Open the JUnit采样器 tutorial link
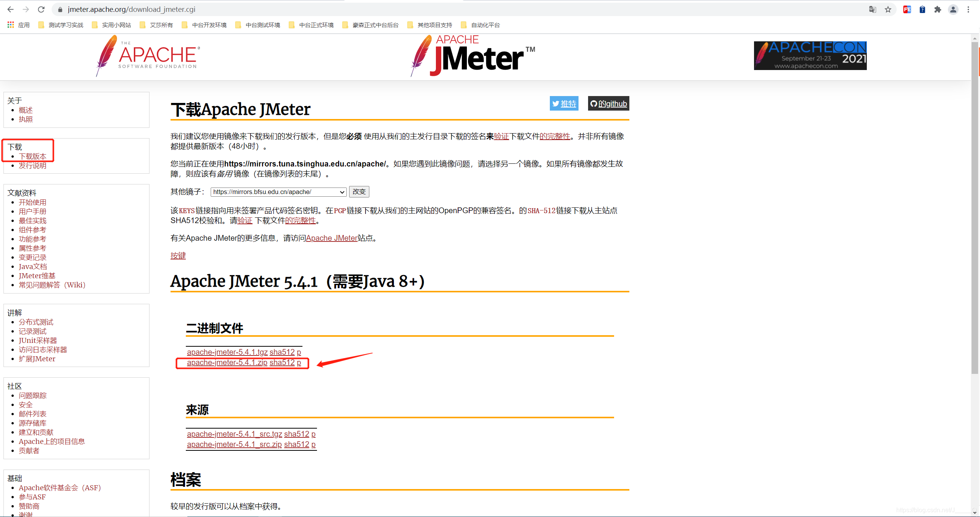980x517 pixels. tap(38, 340)
